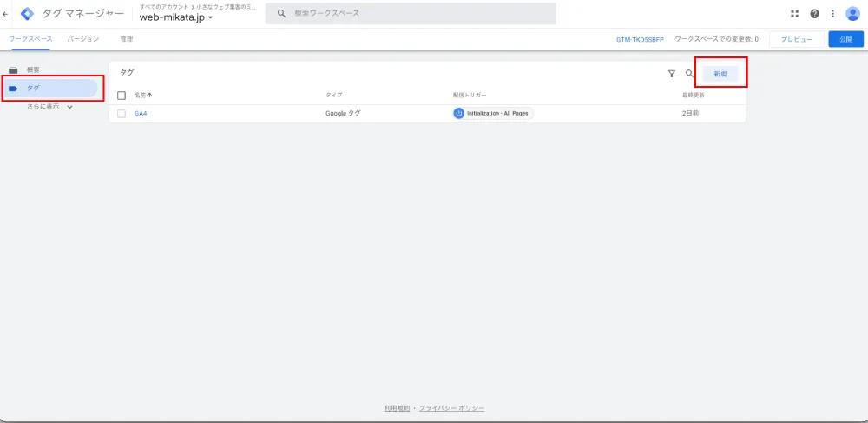This screenshot has width=868, height=423.
Task: Switch to the バージョン tab
Action: tap(83, 39)
